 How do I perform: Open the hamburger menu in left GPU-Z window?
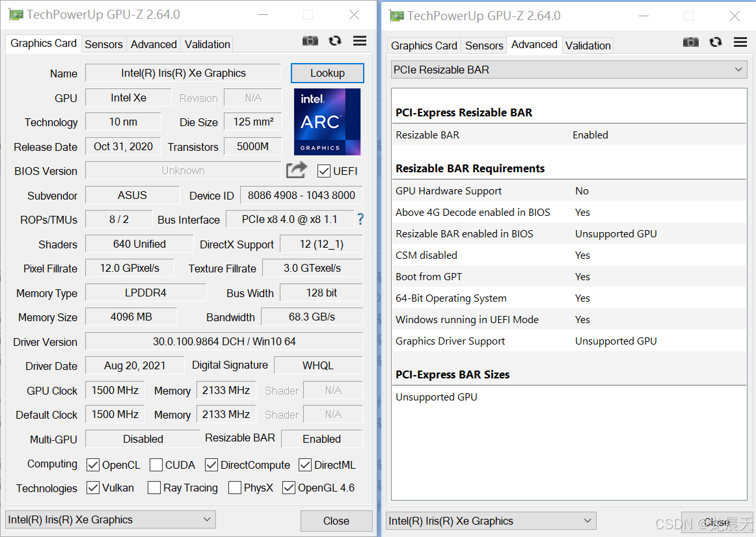tap(360, 41)
